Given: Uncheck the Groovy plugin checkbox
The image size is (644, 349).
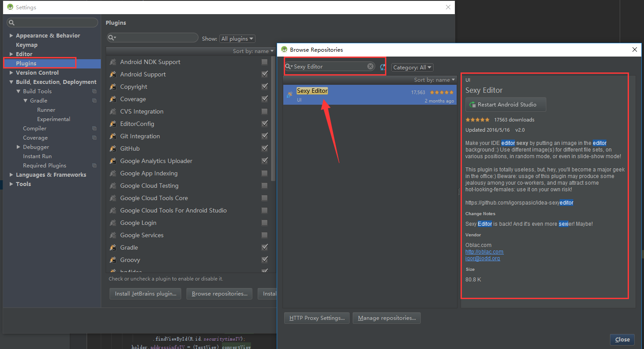Looking at the screenshot, I should (264, 260).
